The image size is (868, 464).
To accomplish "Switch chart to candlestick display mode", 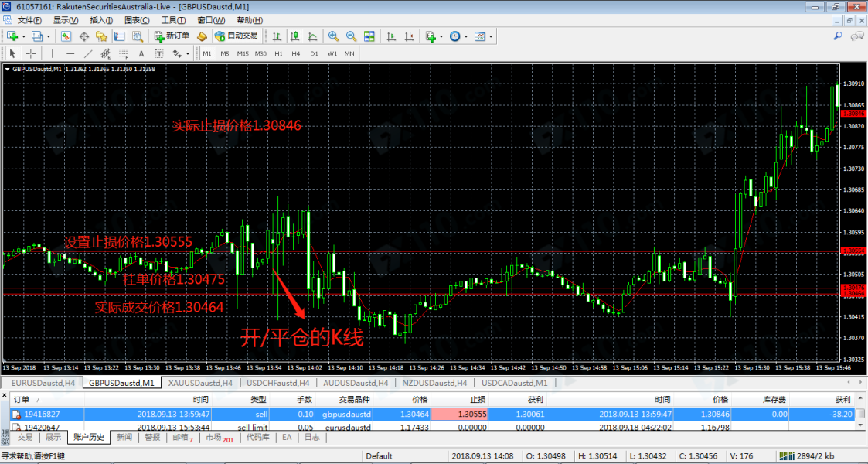I will (294, 36).
